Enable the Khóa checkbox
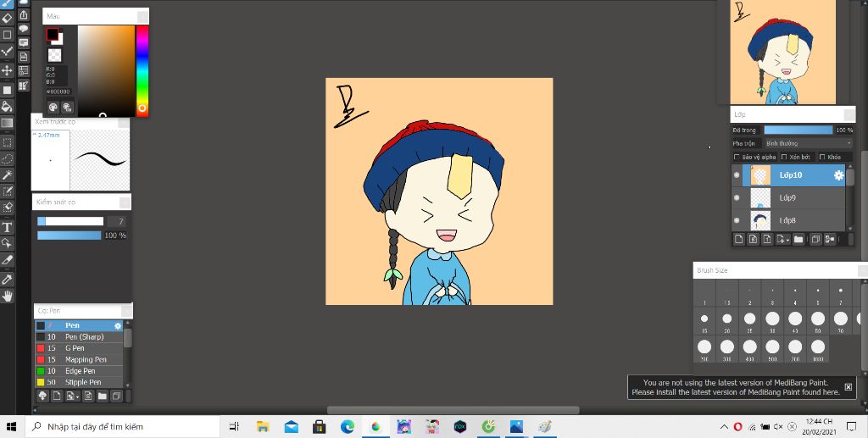The height and width of the screenshot is (438, 868). point(822,158)
